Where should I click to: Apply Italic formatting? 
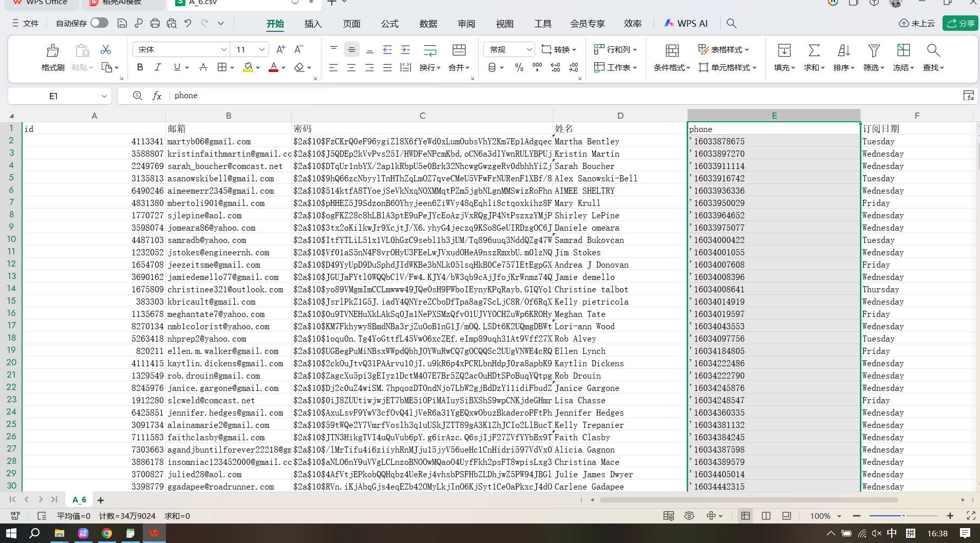tap(158, 67)
